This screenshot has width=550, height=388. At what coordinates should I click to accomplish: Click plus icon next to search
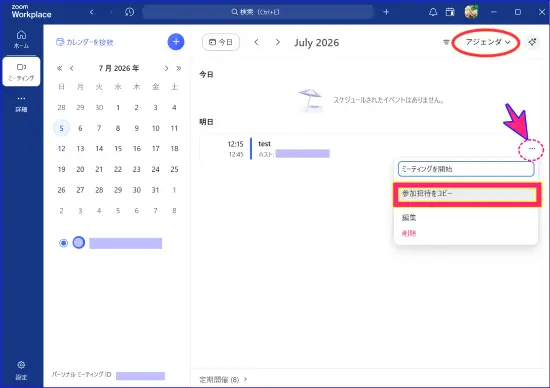point(386,12)
